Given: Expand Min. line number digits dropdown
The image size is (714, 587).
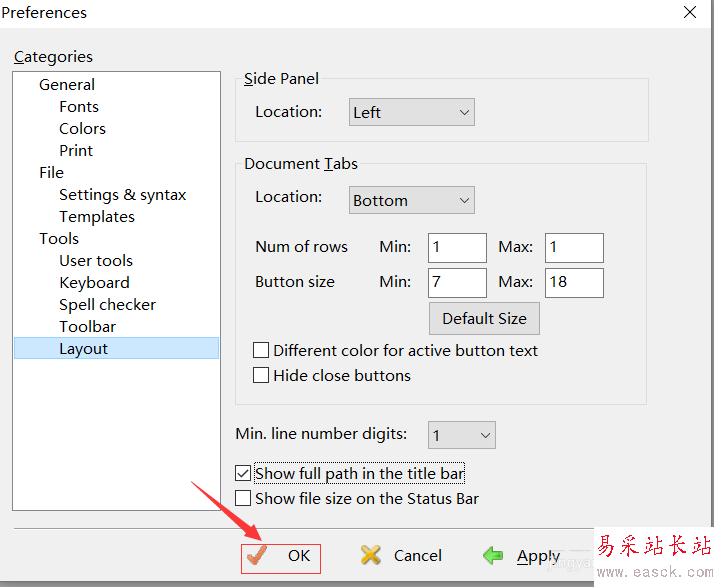Looking at the screenshot, I should (x=461, y=435).
